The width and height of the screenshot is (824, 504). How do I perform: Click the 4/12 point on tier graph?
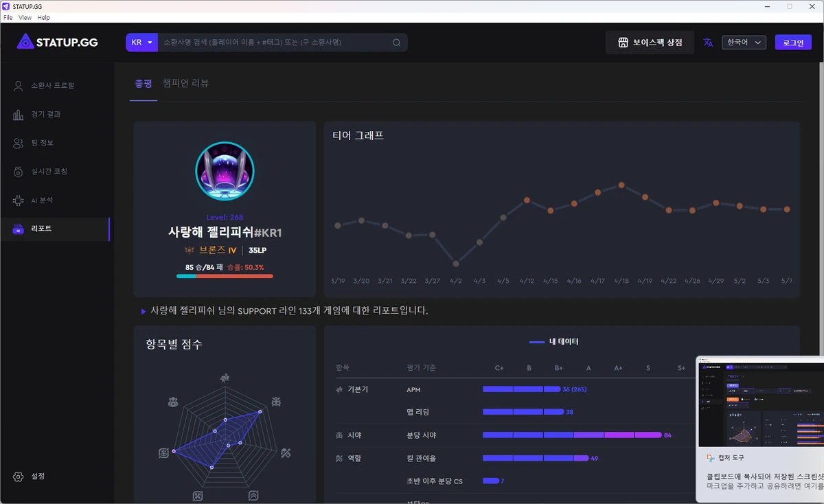(x=527, y=201)
